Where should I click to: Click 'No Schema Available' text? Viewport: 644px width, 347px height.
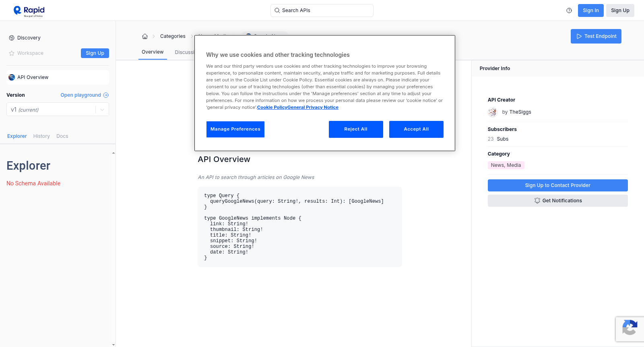[33, 183]
